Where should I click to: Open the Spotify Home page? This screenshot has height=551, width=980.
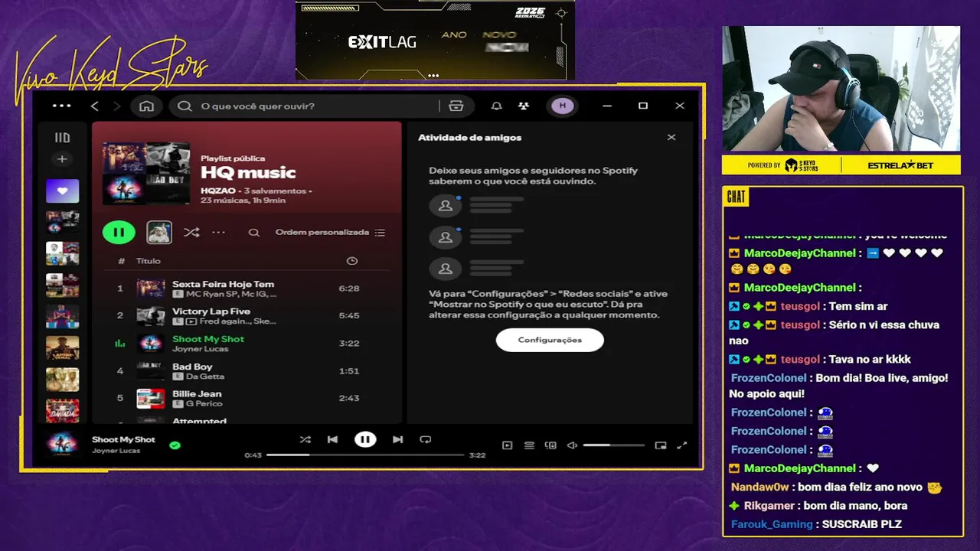pos(146,106)
